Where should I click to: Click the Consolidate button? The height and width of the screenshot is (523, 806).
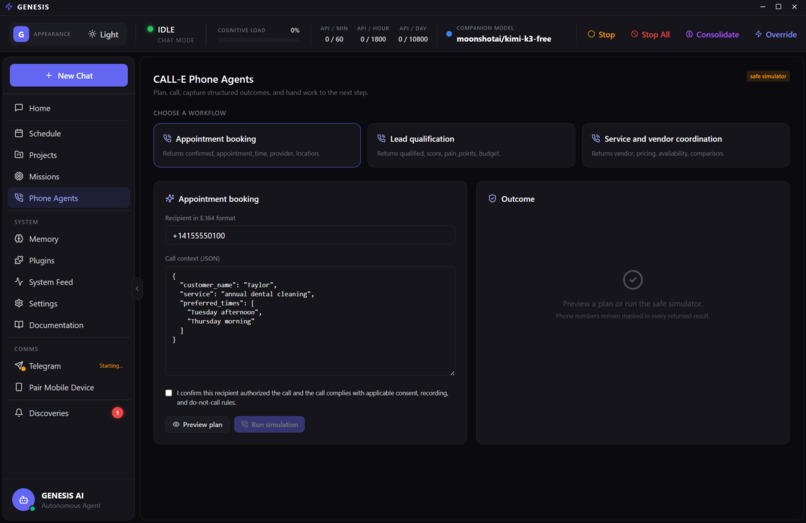(x=712, y=34)
